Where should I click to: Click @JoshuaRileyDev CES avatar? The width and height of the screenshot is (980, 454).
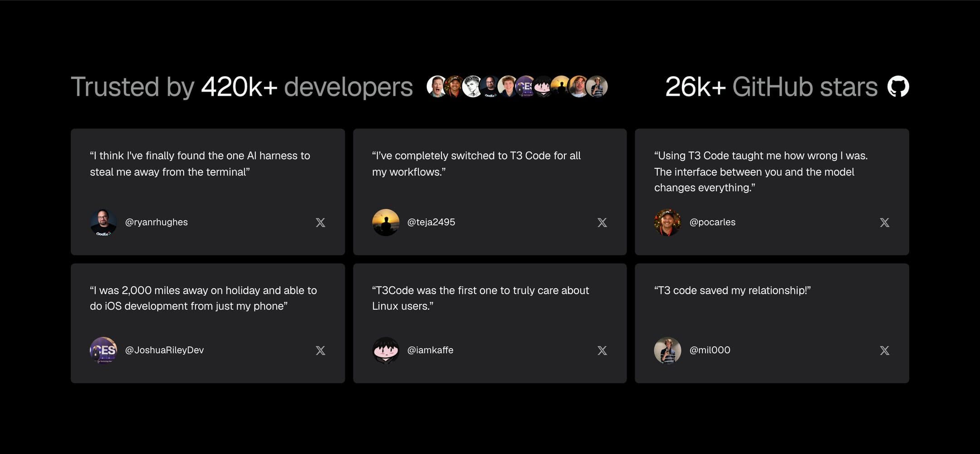tap(103, 350)
